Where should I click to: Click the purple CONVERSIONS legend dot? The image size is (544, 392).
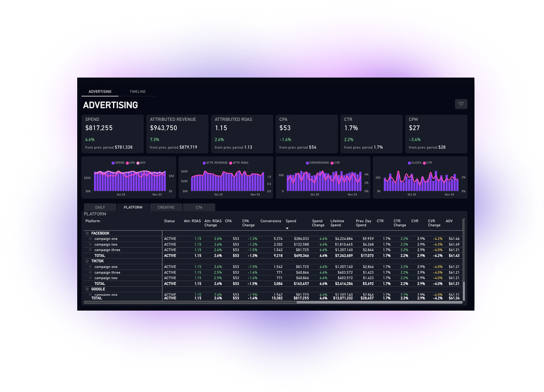click(307, 163)
